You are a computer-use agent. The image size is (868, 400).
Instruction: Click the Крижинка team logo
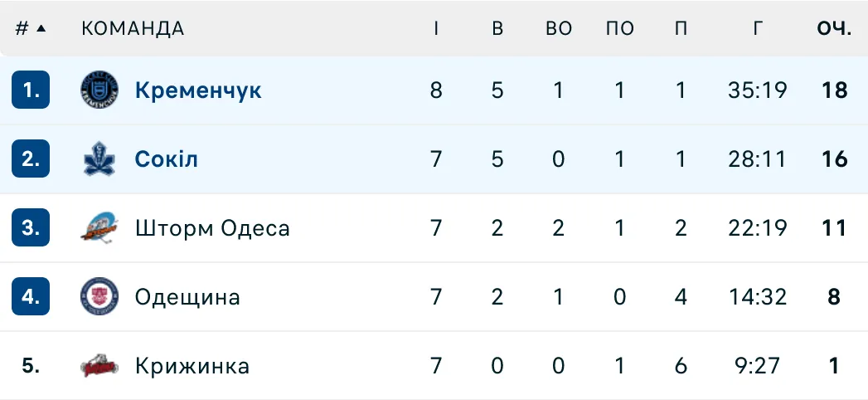pyautogui.click(x=99, y=366)
